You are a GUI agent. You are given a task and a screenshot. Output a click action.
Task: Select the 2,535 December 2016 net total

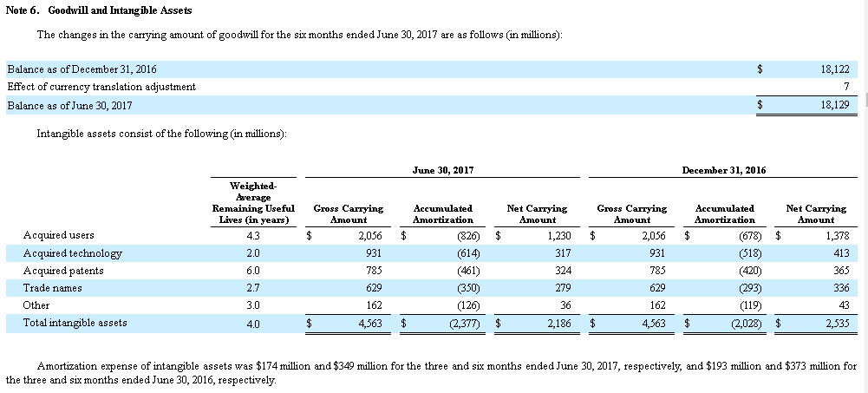tap(837, 324)
